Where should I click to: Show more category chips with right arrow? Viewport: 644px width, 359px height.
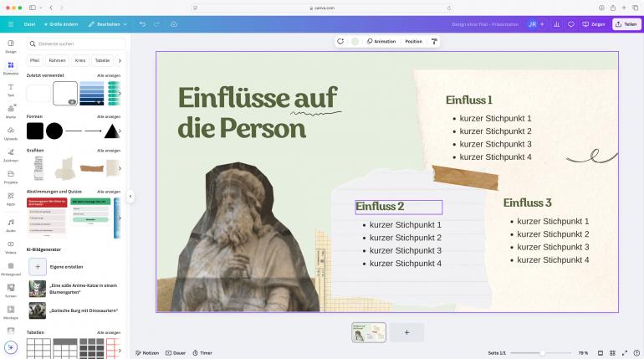click(x=120, y=60)
